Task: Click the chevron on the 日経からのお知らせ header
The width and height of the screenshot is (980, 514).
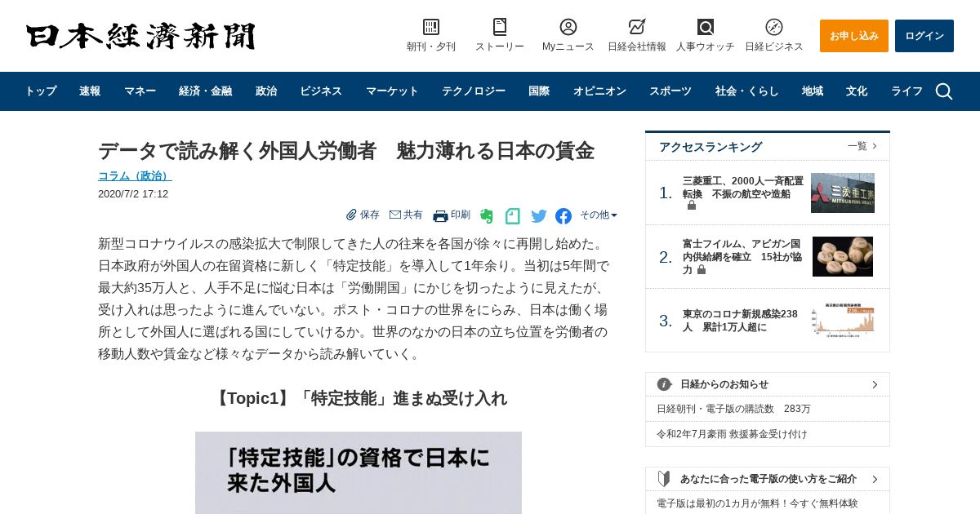Action: coord(875,384)
